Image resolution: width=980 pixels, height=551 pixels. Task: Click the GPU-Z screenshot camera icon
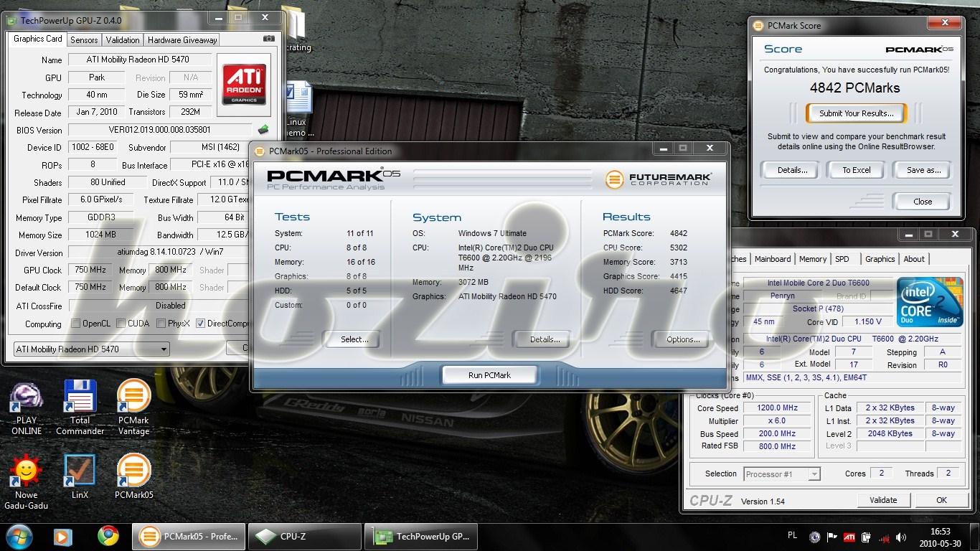point(269,39)
